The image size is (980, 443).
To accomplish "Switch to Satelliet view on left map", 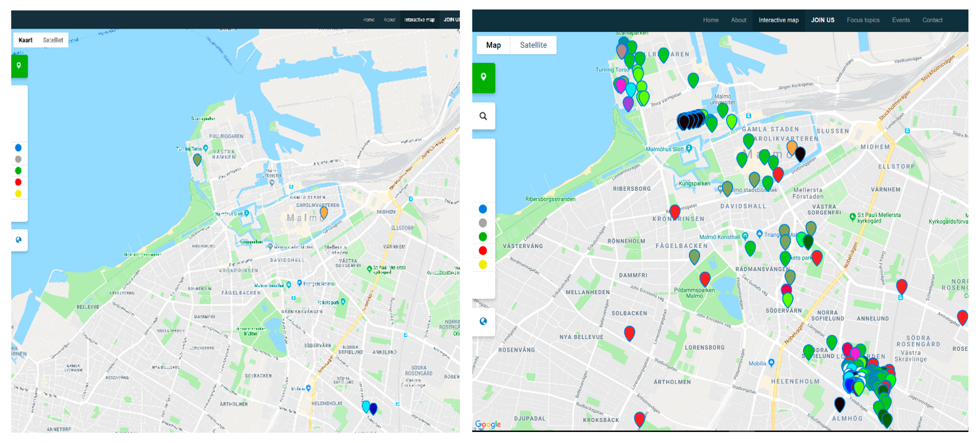I will click(53, 40).
